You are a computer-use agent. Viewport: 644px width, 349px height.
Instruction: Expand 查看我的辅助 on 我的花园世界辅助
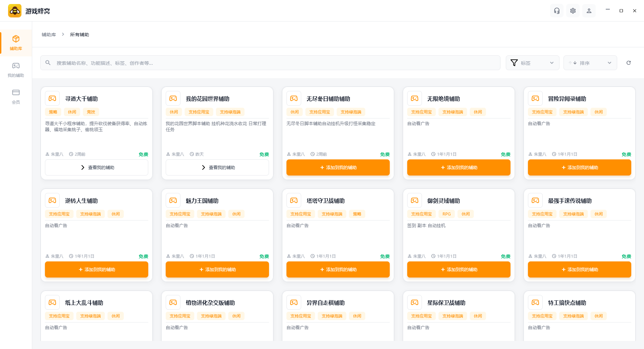click(217, 167)
